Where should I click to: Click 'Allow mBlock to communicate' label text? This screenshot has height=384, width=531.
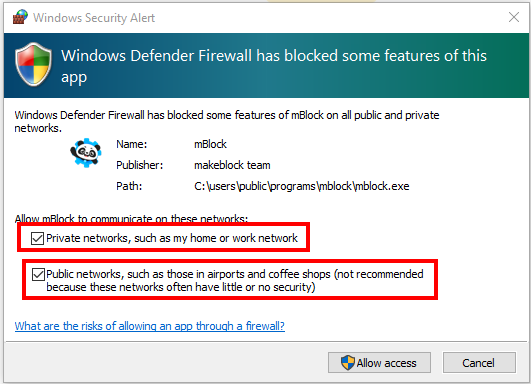[x=131, y=219]
